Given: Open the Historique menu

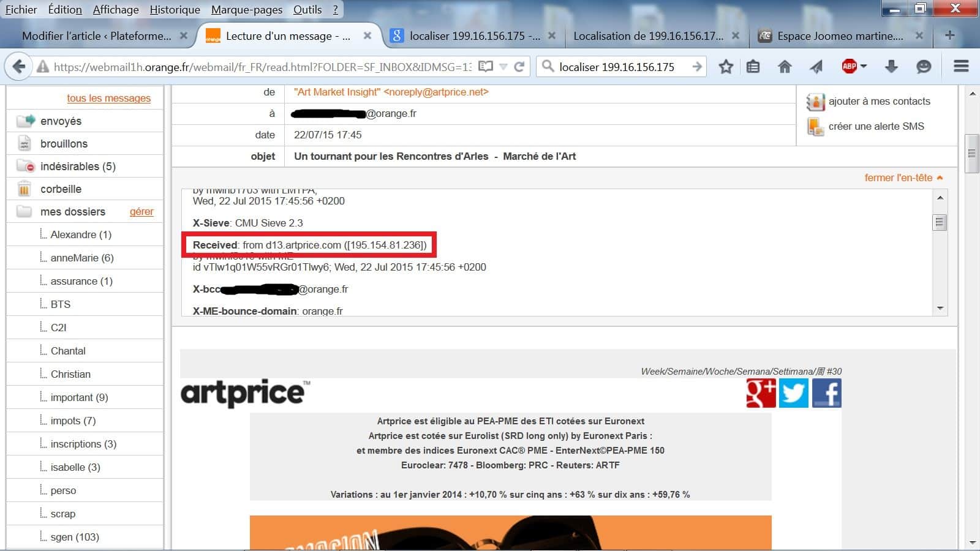Looking at the screenshot, I should coord(175,10).
